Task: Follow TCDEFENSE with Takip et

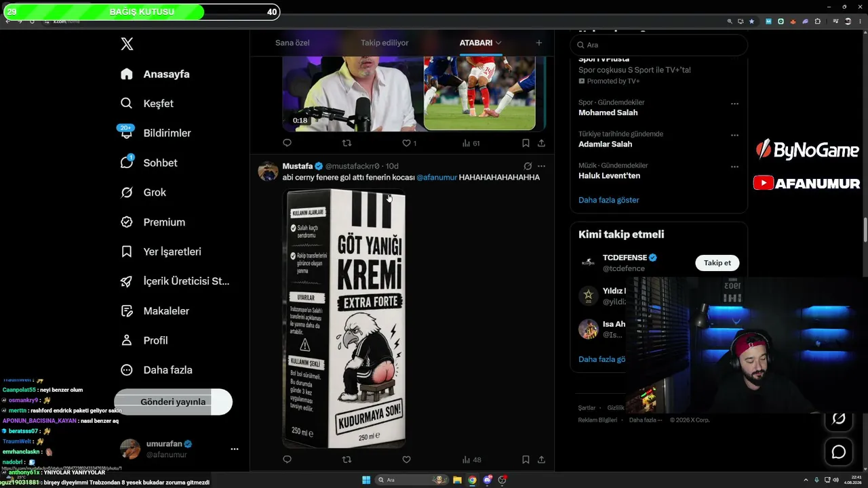Action: (717, 262)
